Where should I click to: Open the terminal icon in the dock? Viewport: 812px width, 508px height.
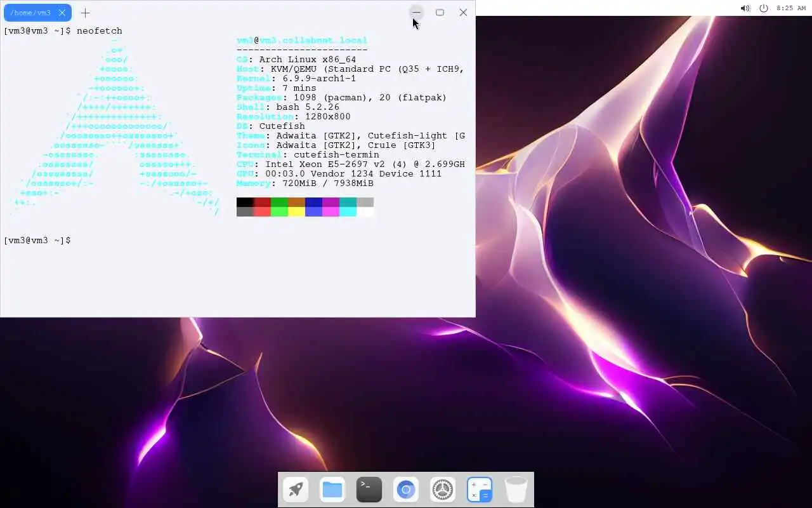369,490
